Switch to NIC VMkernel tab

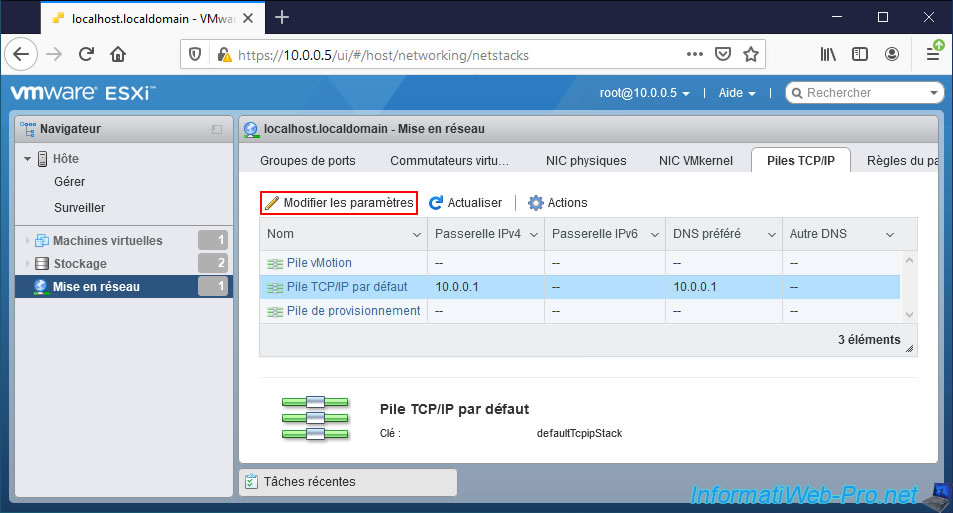(x=696, y=161)
